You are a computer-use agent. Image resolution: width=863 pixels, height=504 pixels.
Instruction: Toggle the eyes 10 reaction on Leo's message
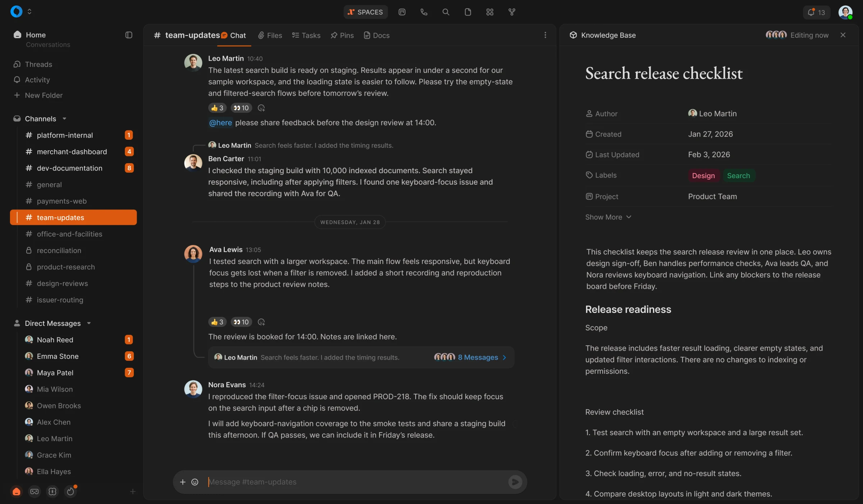pos(241,108)
